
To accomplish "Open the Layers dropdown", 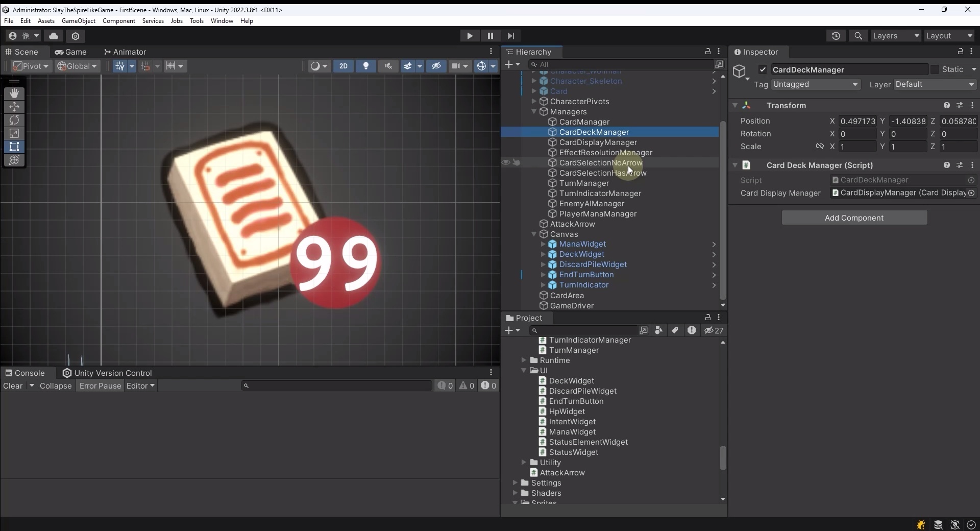I will tap(896, 36).
